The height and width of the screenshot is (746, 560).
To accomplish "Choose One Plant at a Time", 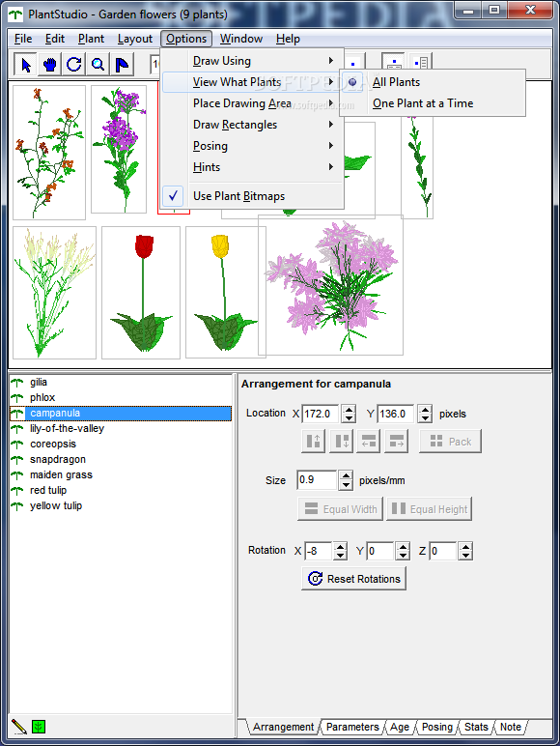I will click(x=433, y=103).
